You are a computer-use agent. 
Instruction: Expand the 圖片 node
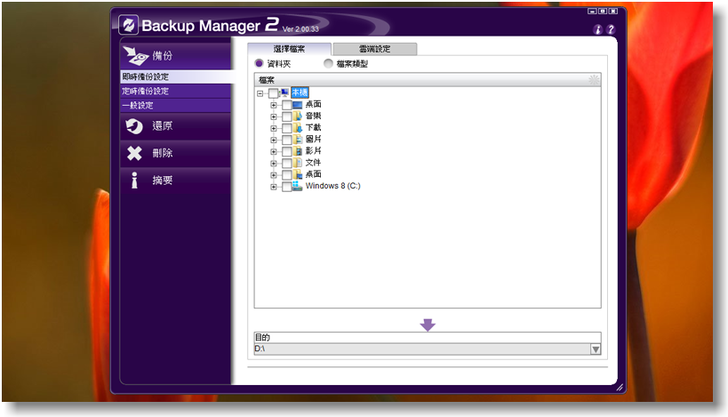[273, 140]
